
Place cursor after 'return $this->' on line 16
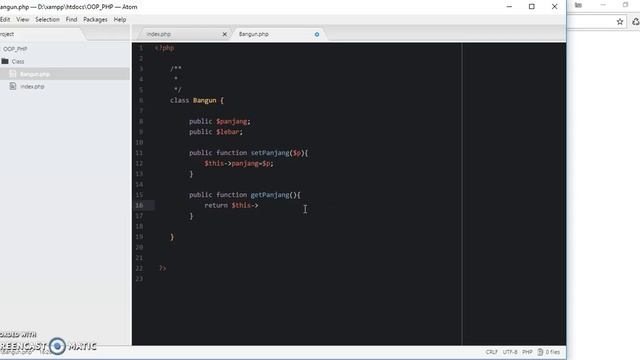(x=259, y=205)
